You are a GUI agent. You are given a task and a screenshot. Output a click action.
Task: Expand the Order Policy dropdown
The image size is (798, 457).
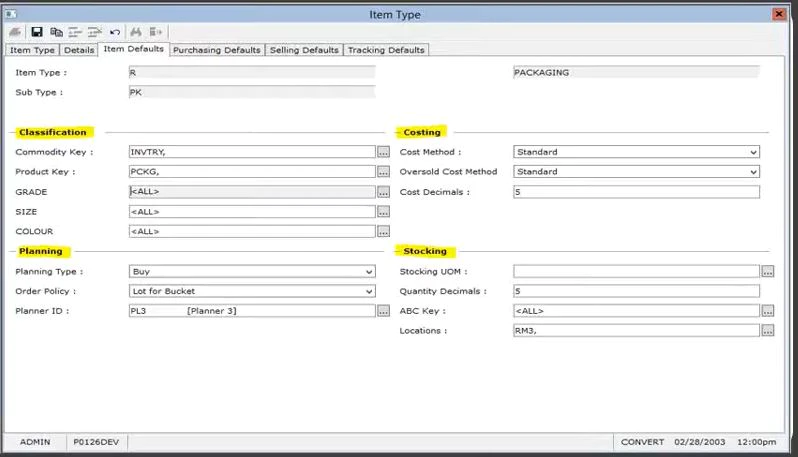[369, 291]
